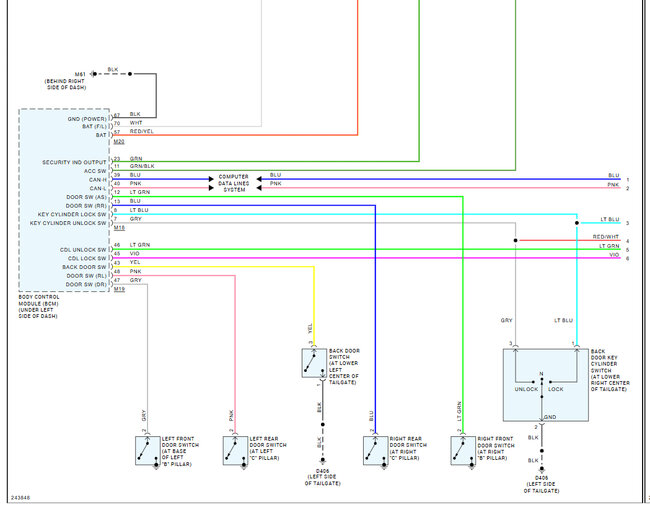This screenshot has width=650, height=510.
Task: Click the WHT wire label at pin 70
Action: 136,123
